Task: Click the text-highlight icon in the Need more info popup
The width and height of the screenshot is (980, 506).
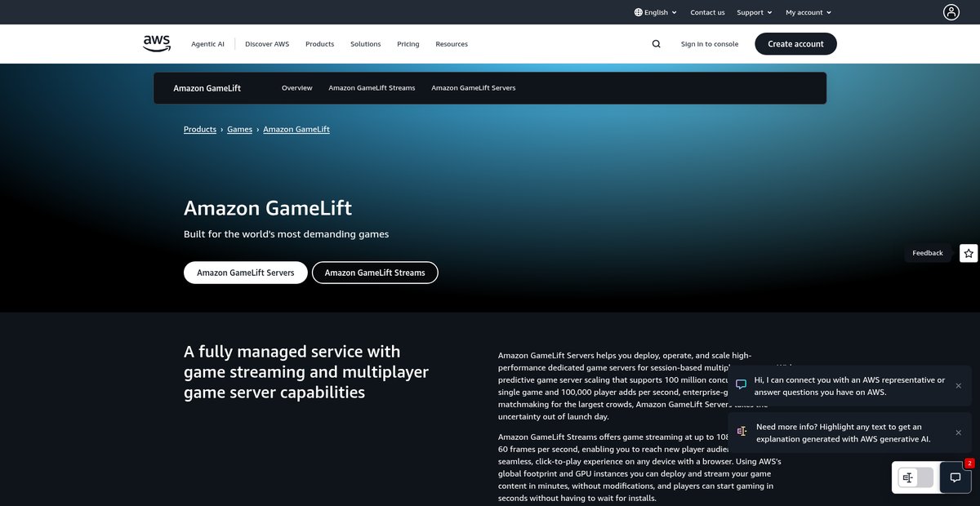Action: pos(742,431)
